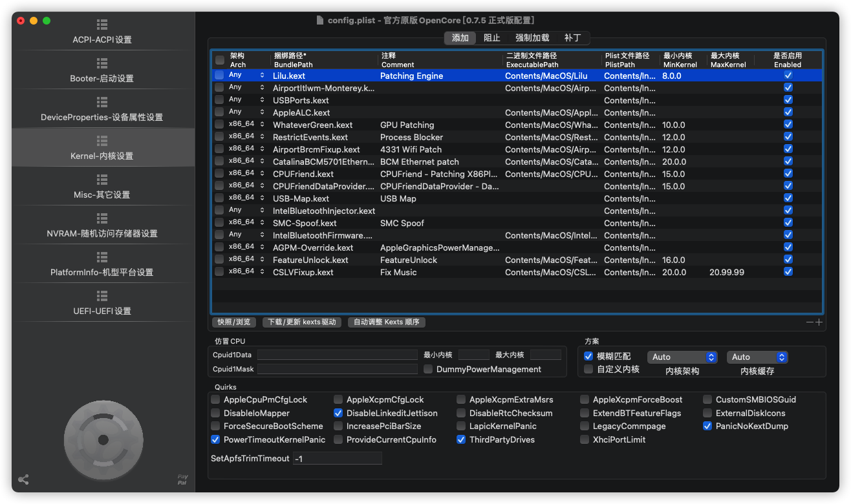Click the config.plist document icon in title

click(x=319, y=20)
